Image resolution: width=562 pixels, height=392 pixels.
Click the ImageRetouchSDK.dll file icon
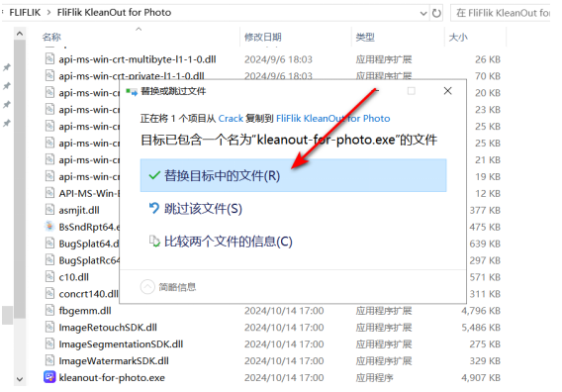tap(49, 327)
